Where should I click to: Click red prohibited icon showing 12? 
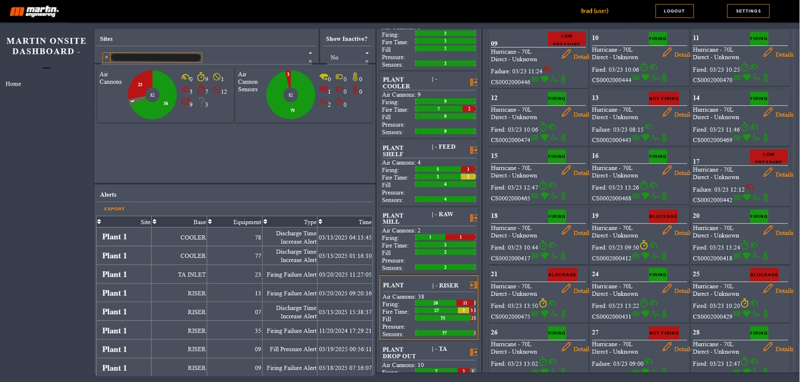coord(217,90)
